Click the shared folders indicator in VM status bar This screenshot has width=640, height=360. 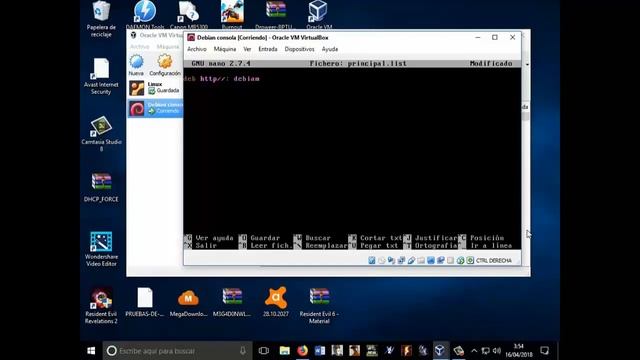421,260
